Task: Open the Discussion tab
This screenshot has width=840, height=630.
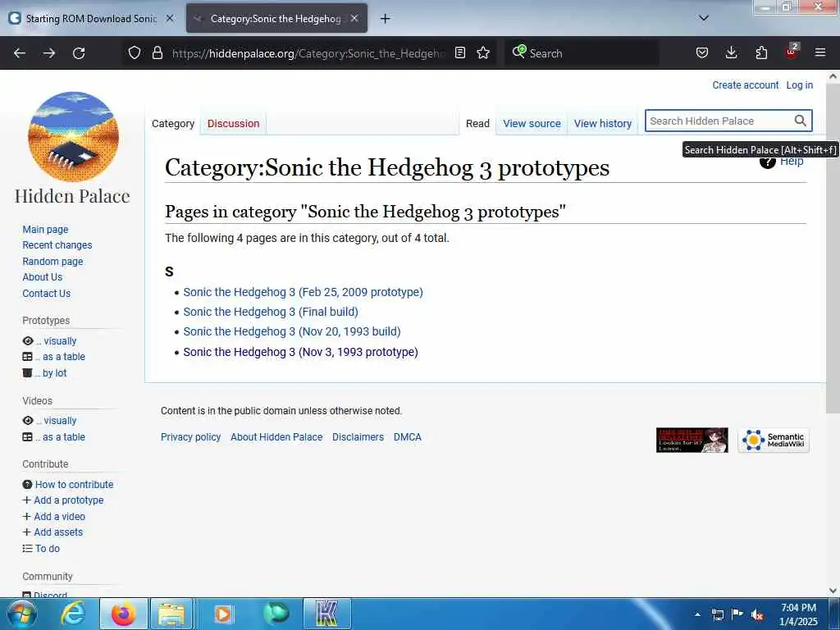Action: (x=233, y=124)
